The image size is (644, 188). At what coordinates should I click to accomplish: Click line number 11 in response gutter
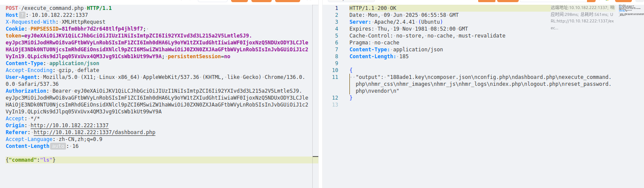(335, 77)
